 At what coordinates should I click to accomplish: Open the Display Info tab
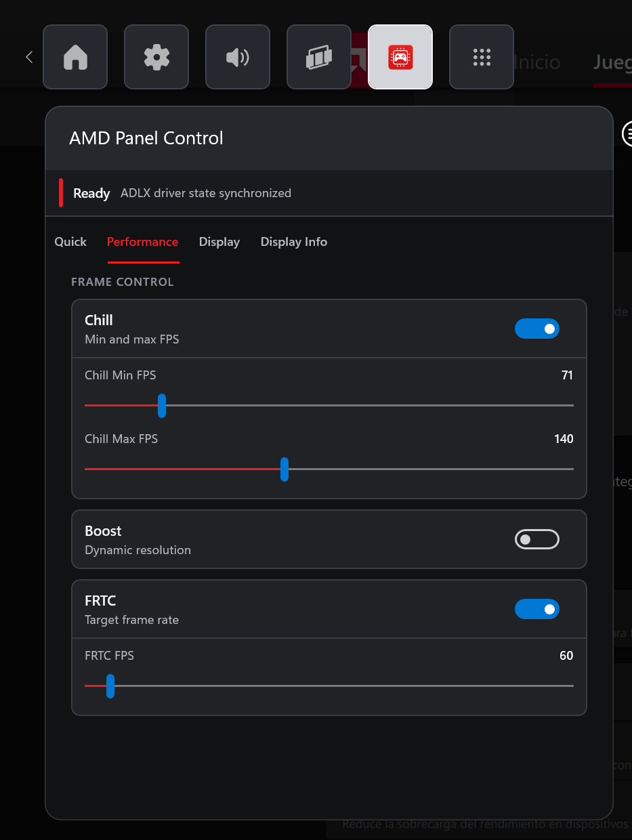click(294, 242)
